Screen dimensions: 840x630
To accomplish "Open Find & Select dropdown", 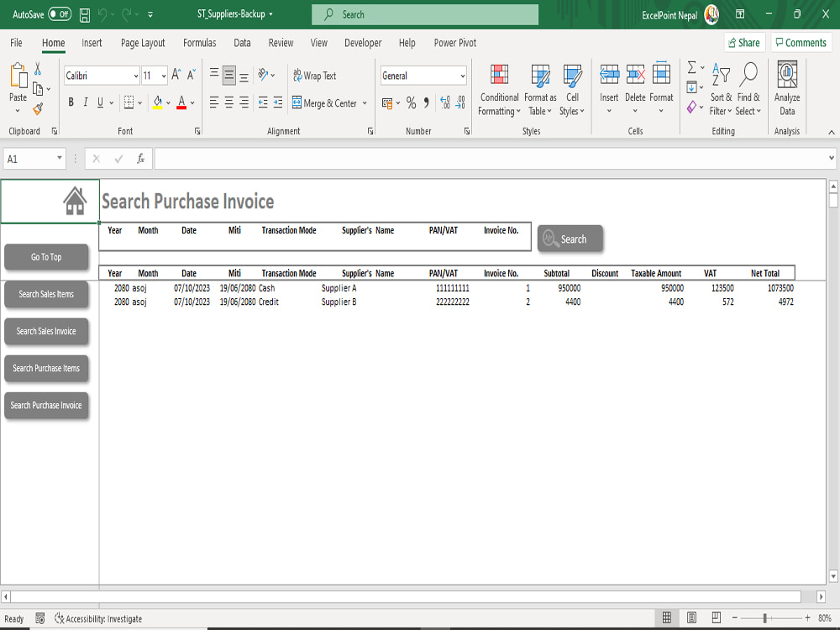I will [748, 89].
